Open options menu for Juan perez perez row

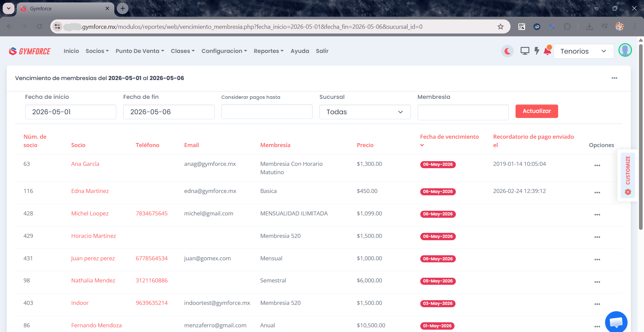click(597, 260)
